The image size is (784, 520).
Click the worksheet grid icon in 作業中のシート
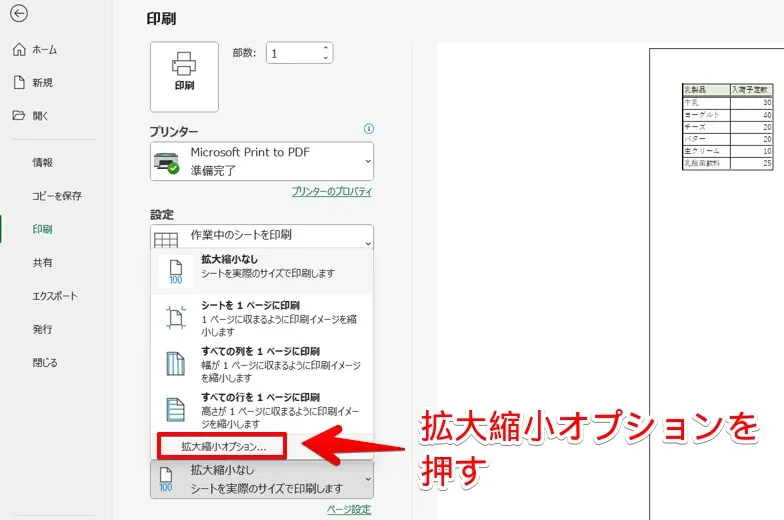click(x=166, y=240)
